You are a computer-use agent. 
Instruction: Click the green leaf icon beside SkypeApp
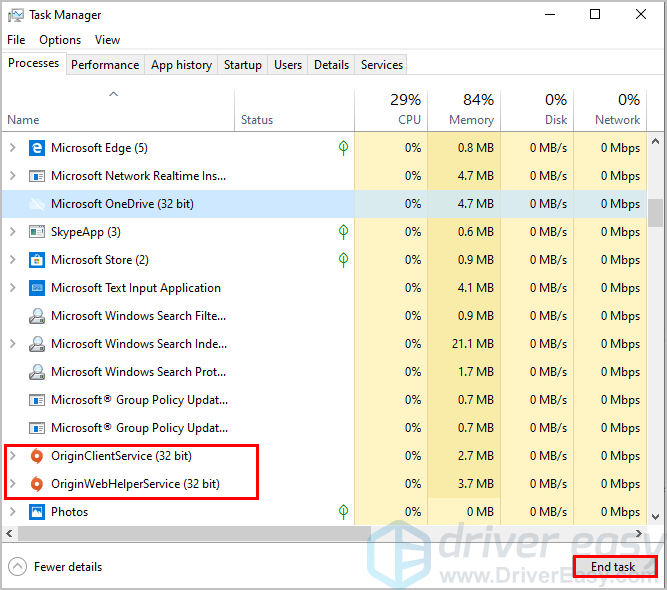tap(343, 232)
